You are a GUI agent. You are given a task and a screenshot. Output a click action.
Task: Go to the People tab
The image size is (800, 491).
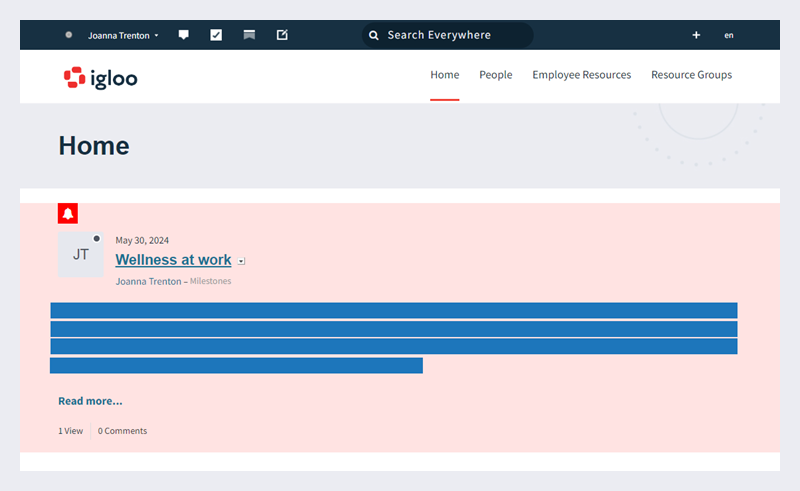coord(495,75)
